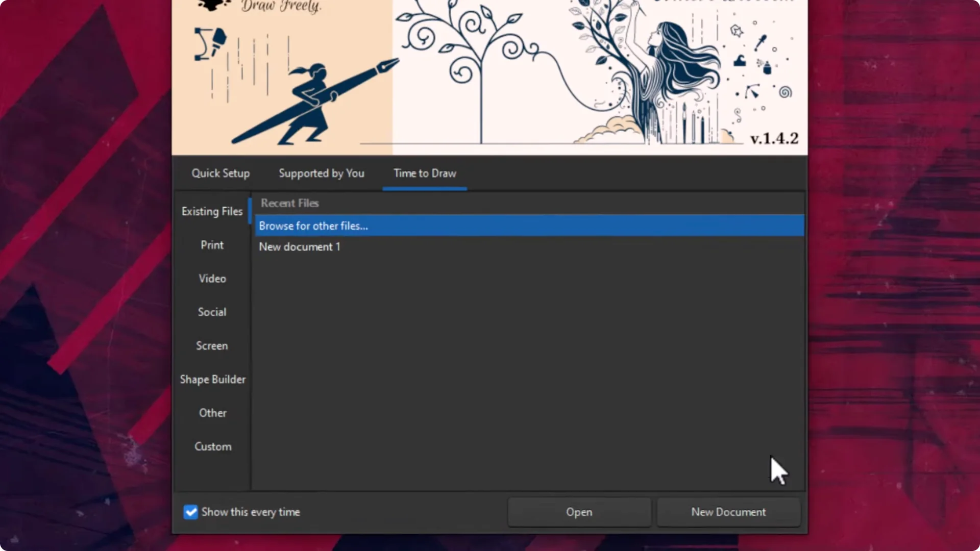Image resolution: width=980 pixels, height=551 pixels.
Task: Click the Open button
Action: [579, 512]
